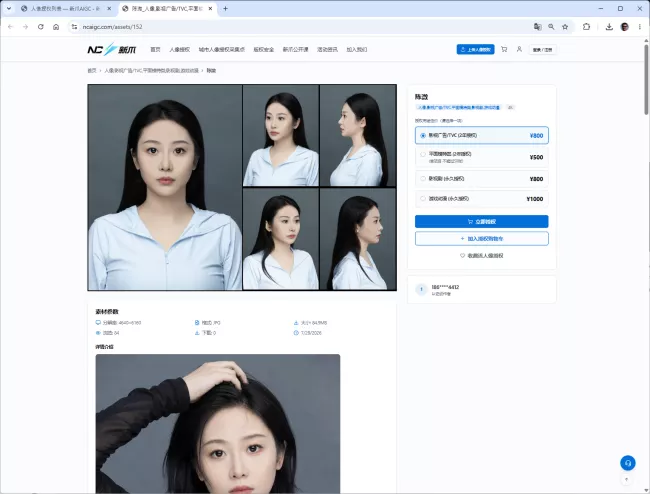Viewport: 650px width, 494px height.
Task: Open the bottom-right right-profile portrait thumbnail
Action: pos(358,239)
